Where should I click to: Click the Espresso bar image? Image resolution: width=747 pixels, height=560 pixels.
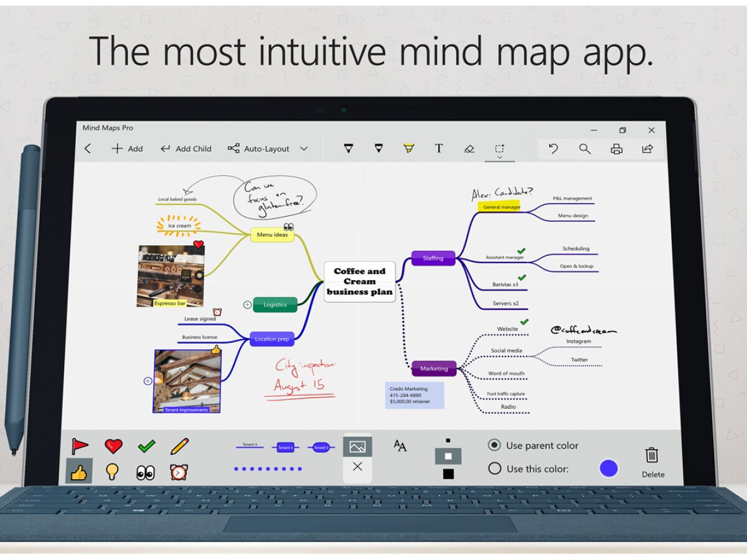pos(171,276)
